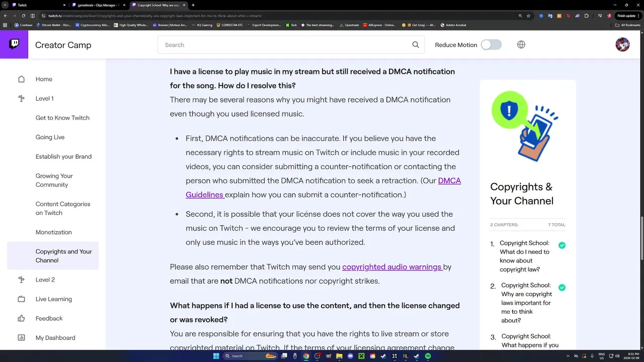Open the browser extensions puzzle icon
This screenshot has height=362, width=644.
coord(587,16)
